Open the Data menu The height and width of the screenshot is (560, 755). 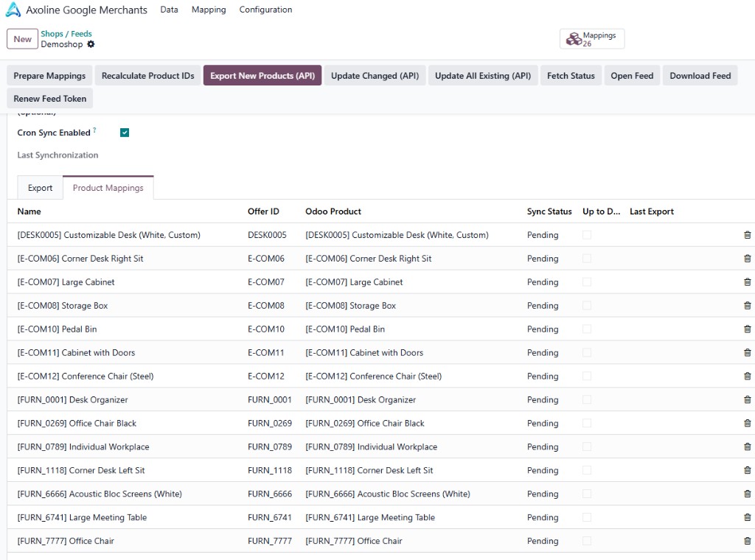(x=169, y=10)
